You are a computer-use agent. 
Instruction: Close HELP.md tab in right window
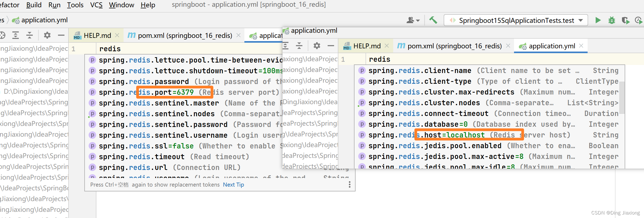[x=387, y=46]
